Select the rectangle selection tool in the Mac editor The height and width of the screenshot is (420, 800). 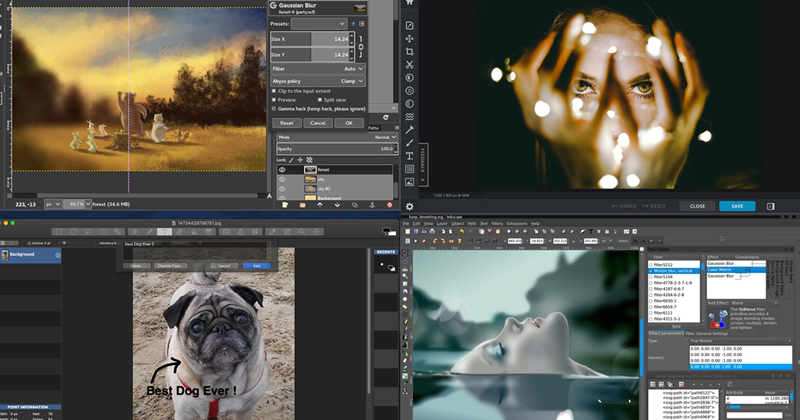tap(59, 232)
